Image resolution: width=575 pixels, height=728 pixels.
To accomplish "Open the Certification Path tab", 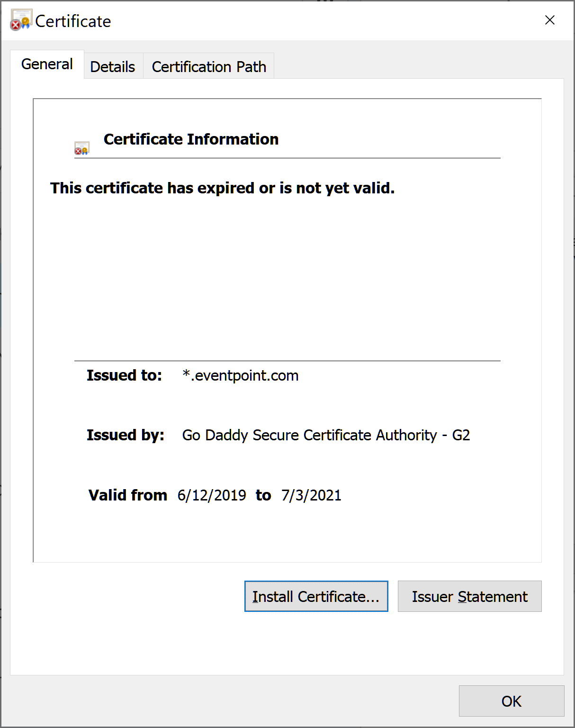I will tap(209, 67).
